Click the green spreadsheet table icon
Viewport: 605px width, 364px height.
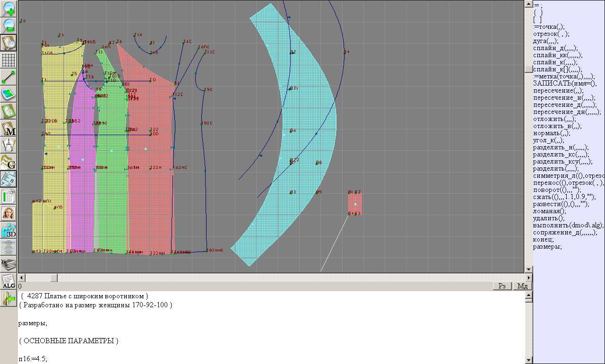click(9, 196)
